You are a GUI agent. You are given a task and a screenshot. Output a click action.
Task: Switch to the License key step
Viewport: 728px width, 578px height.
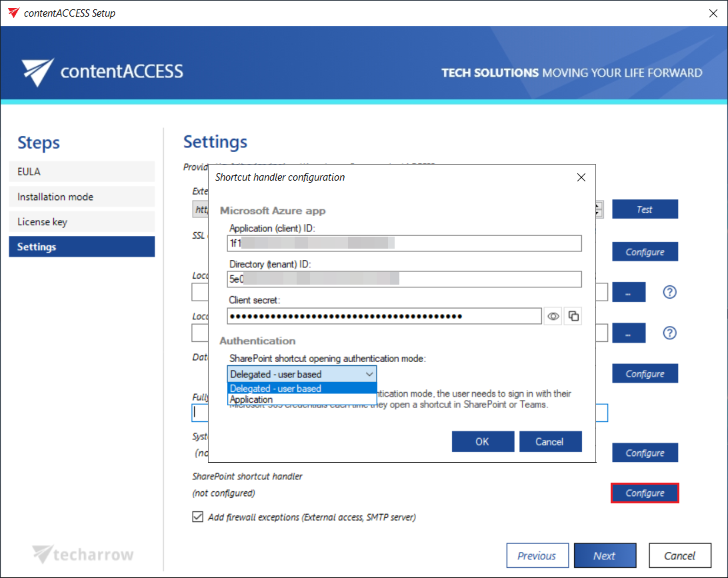coord(81,221)
